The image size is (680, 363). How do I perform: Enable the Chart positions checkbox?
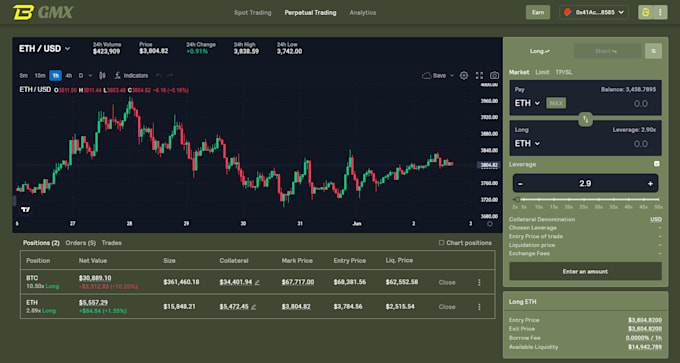coord(441,243)
